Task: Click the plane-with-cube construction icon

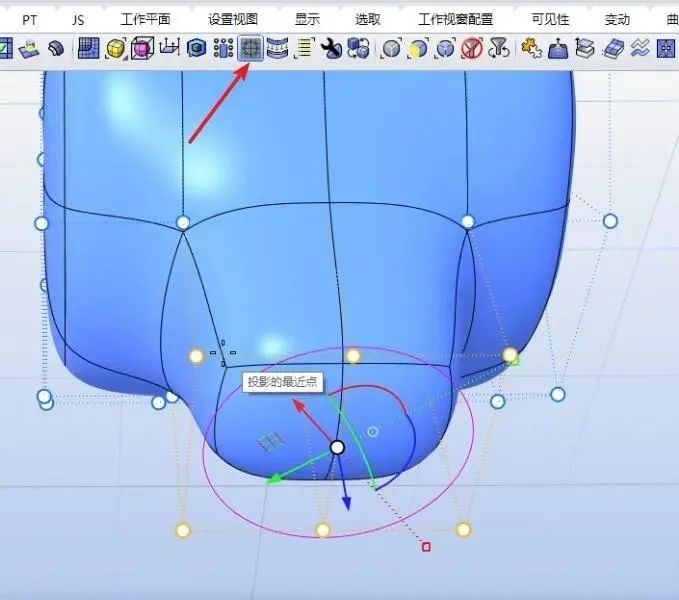Action: [x=29, y=48]
